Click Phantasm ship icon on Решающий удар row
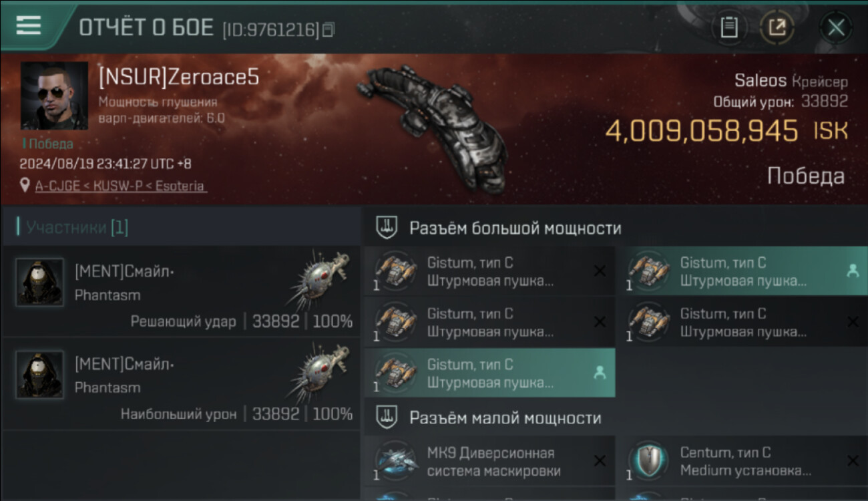The width and height of the screenshot is (868, 501). (x=319, y=280)
